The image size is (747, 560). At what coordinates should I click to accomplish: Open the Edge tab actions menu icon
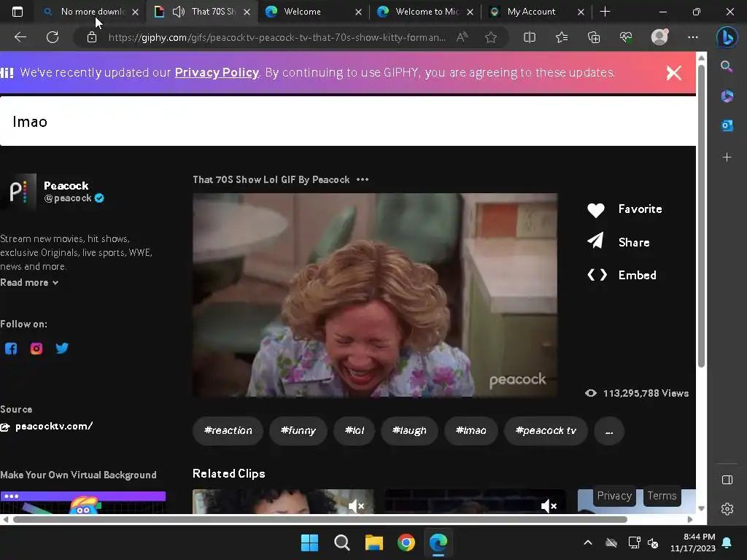(x=18, y=12)
